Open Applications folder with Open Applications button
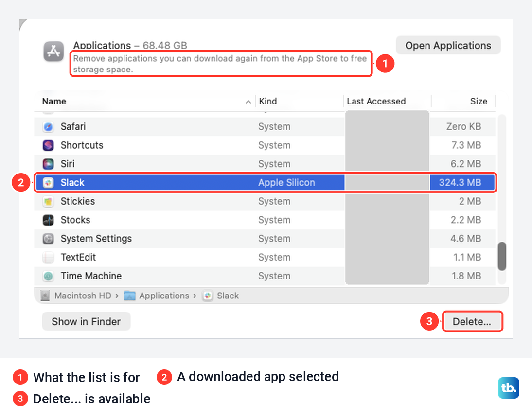Screen dimensions: 532x418 (448, 45)
